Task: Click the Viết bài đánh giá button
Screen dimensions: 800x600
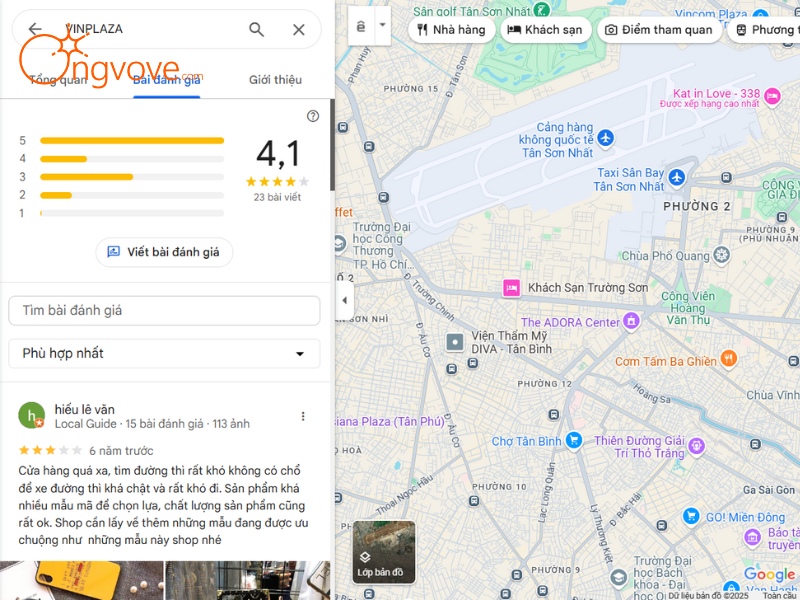Action: [x=164, y=252]
